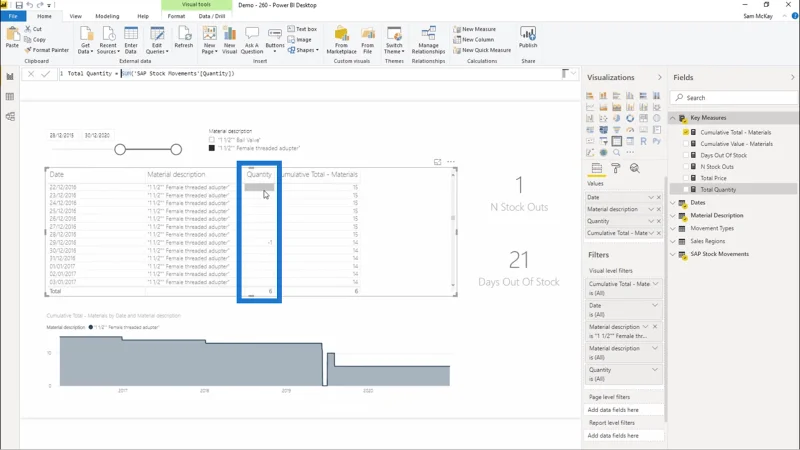Expand the Sales Regions table

673,241
